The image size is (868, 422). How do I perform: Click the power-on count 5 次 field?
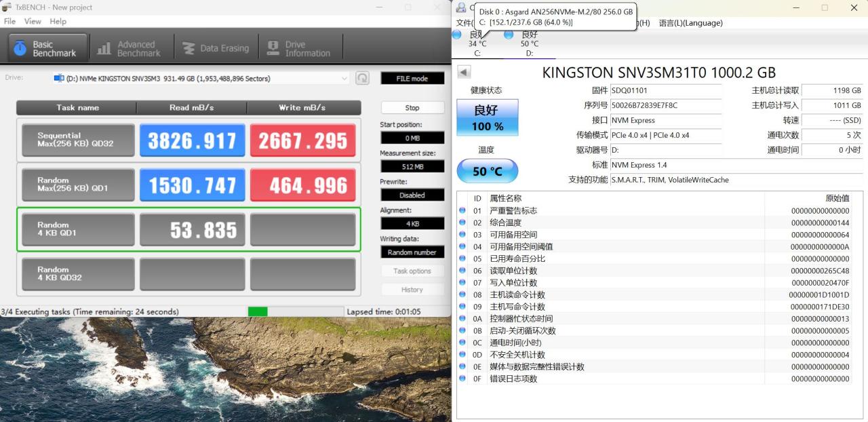833,135
